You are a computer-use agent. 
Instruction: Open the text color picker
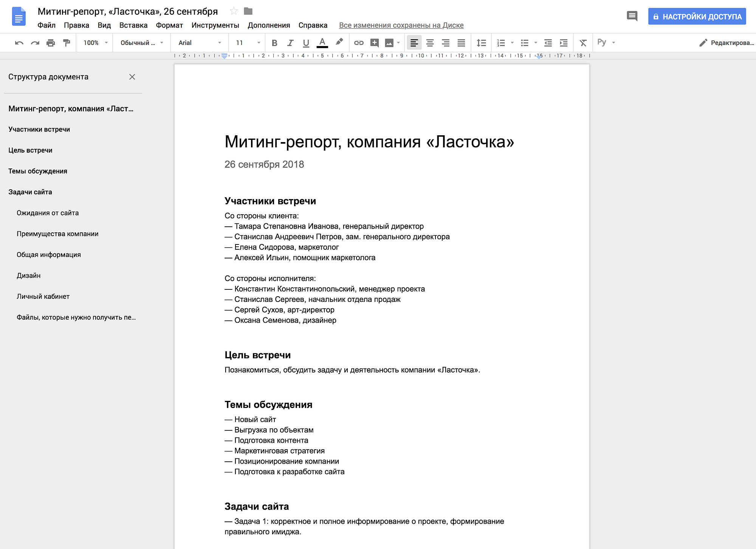click(322, 43)
